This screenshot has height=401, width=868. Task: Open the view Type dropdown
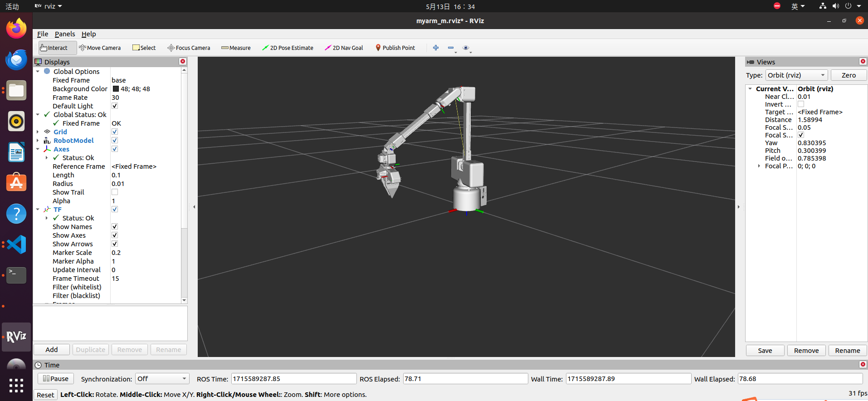[x=796, y=75]
